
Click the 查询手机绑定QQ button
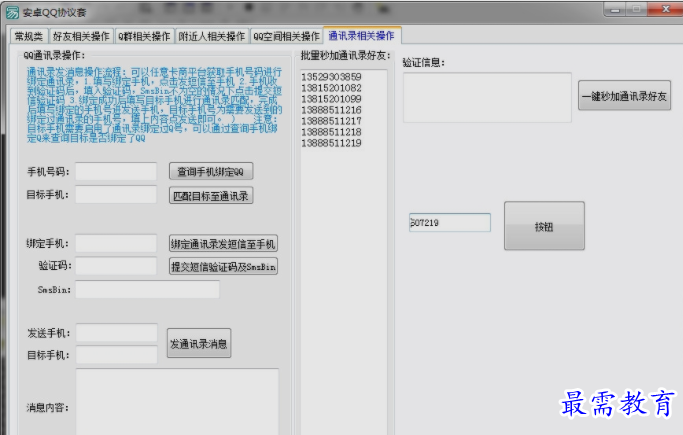pos(211,172)
